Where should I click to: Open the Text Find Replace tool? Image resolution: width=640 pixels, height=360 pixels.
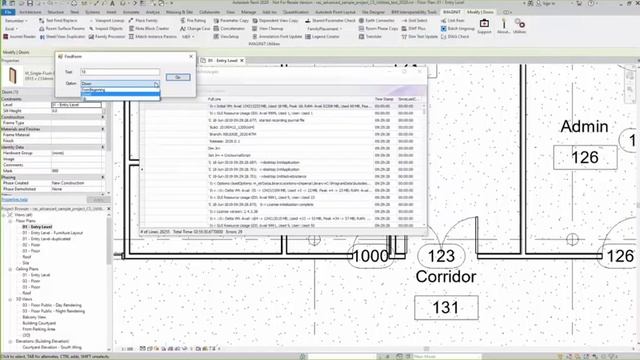[58, 20]
